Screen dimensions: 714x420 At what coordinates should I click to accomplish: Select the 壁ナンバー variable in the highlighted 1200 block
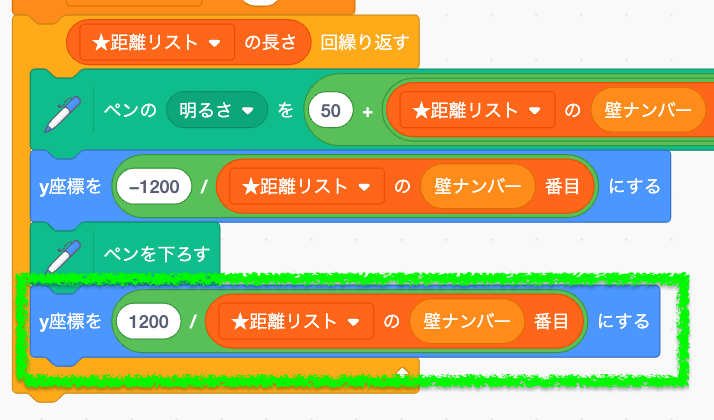pos(466,322)
